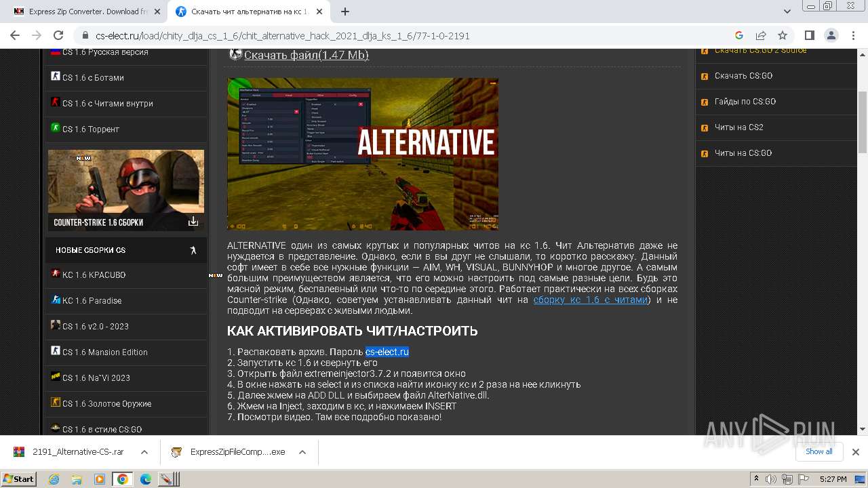Click the ALTERNATIVE cheat screenshot image
This screenshot has width=868, height=488.
click(363, 154)
